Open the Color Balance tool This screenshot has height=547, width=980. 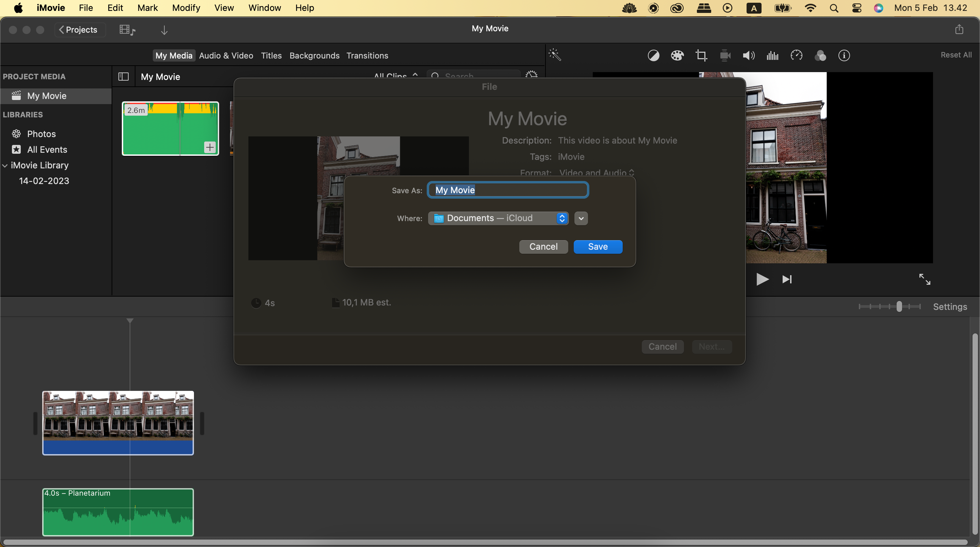pos(654,55)
